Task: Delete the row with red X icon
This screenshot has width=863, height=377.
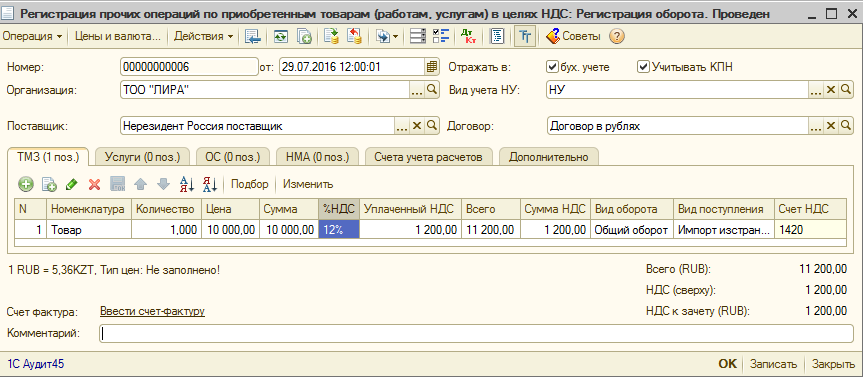Action: point(95,184)
